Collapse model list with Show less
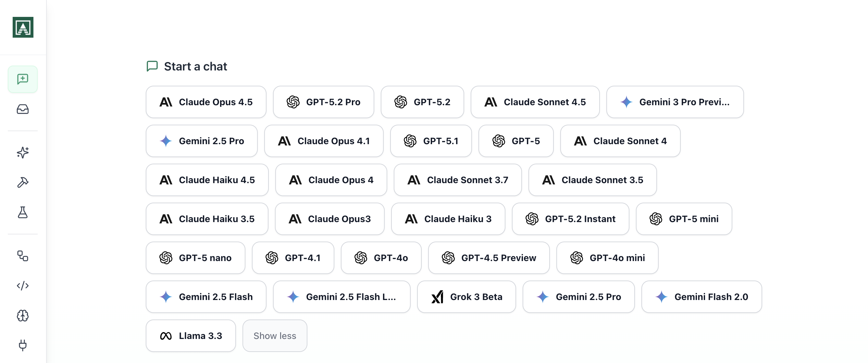The image size is (868, 363). (275, 336)
